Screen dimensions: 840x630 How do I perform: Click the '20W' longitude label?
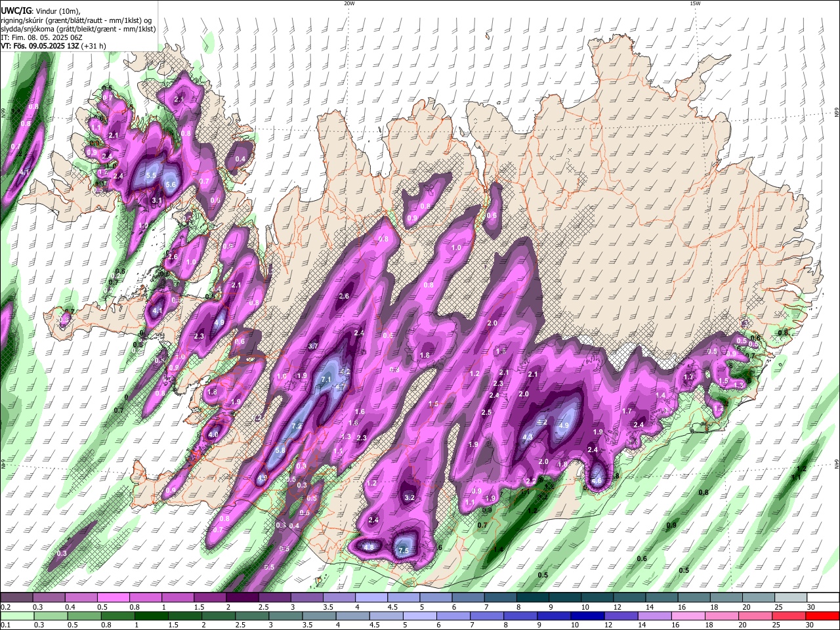point(349,3)
